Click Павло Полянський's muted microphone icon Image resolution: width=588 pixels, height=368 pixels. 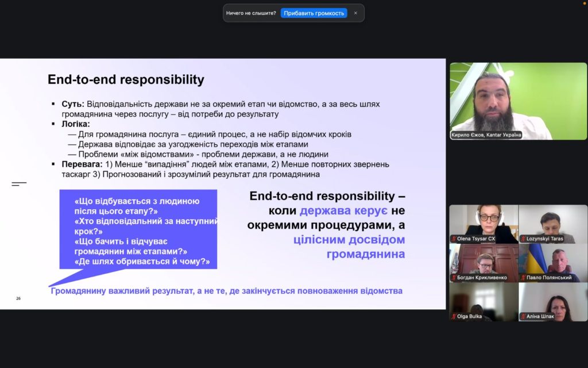tap(523, 278)
